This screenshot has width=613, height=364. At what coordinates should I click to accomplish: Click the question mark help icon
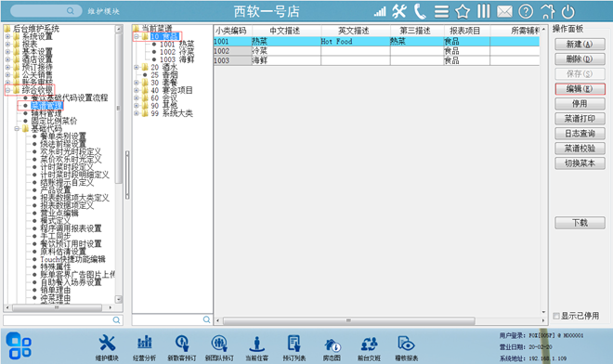click(x=526, y=12)
